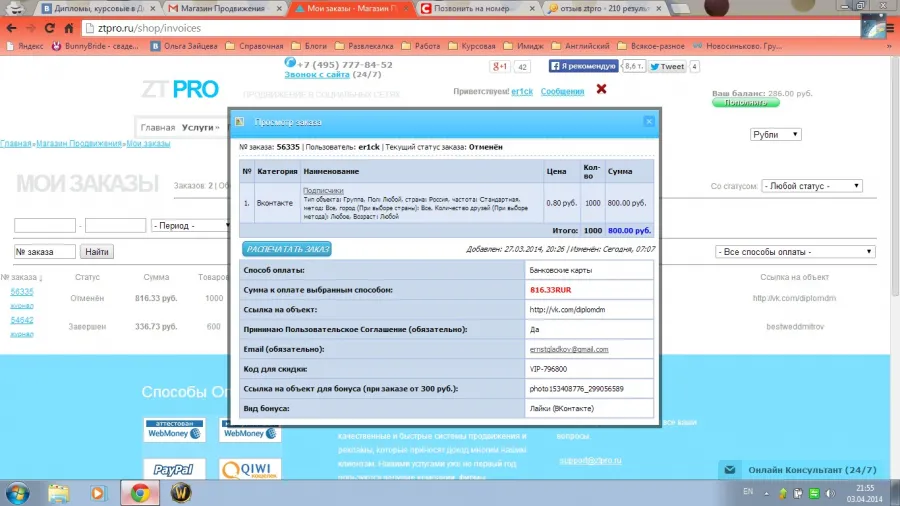The image size is (900, 506).
Task: Switch to the Gmail 'Магазин Продвижения' tab
Action: (x=224, y=9)
